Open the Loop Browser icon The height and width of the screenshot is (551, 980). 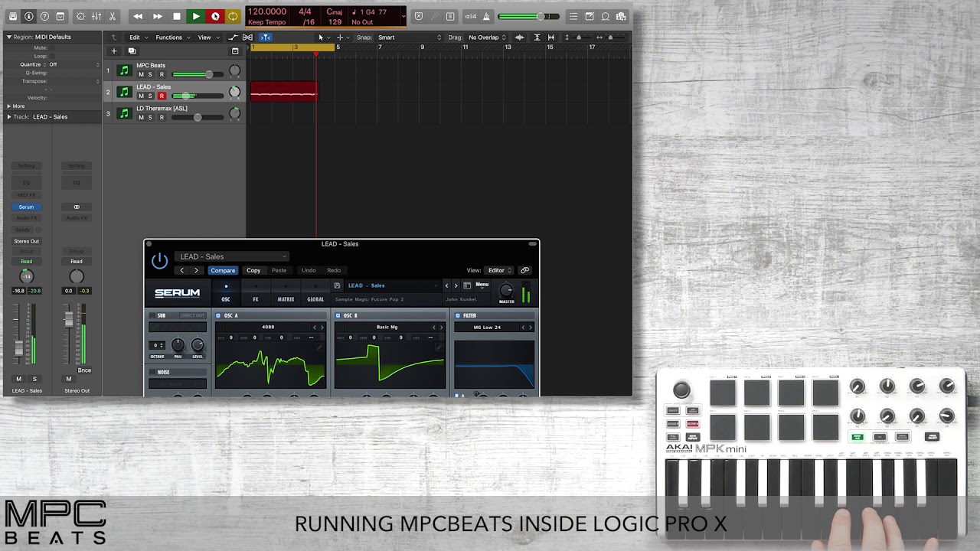point(605,16)
